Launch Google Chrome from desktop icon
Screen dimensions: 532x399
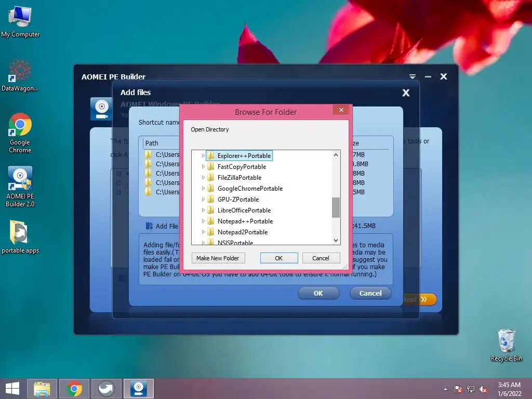coord(20,133)
